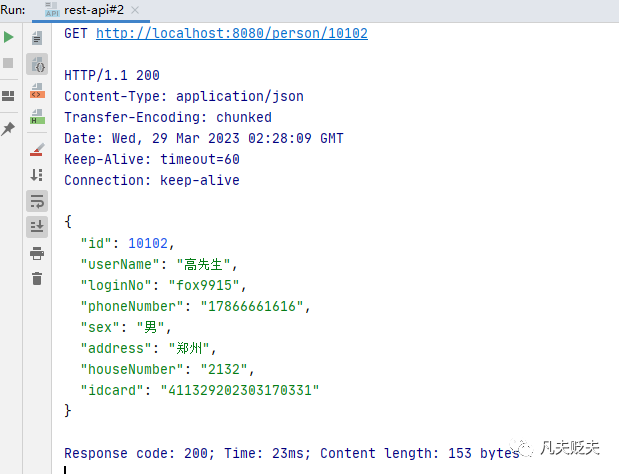This screenshot has height=474, width=619.
Task: Click the "address" JSON line
Action: point(148,348)
